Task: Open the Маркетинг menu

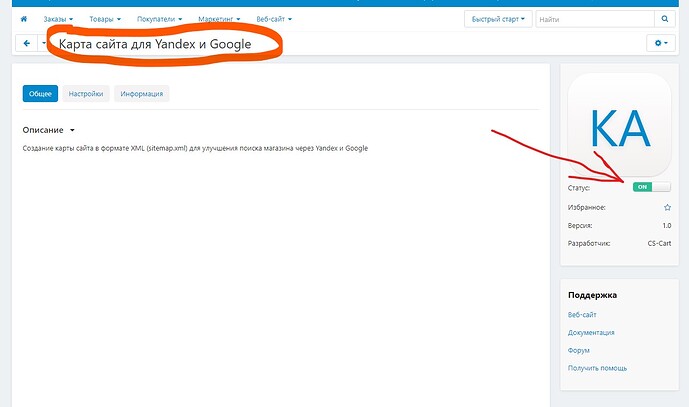Action: pyautogui.click(x=219, y=19)
